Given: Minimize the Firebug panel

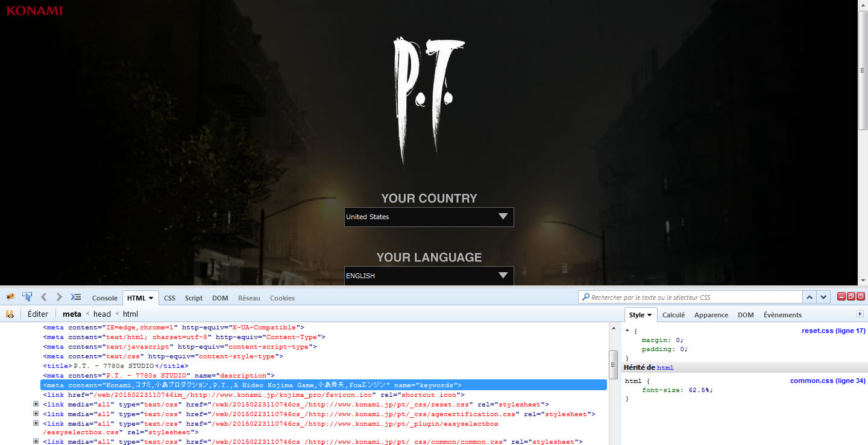Looking at the screenshot, I should pos(841,297).
